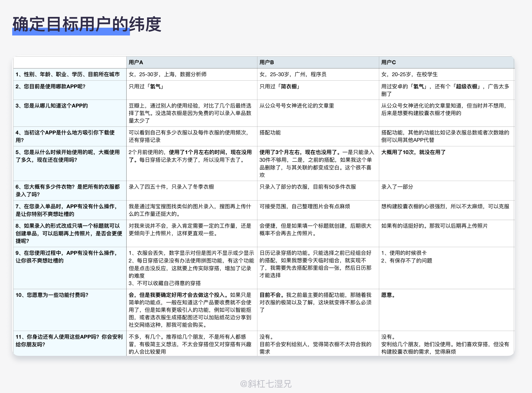Click the 用户C column header
Screen dimensions: 532x393
(x=388, y=62)
